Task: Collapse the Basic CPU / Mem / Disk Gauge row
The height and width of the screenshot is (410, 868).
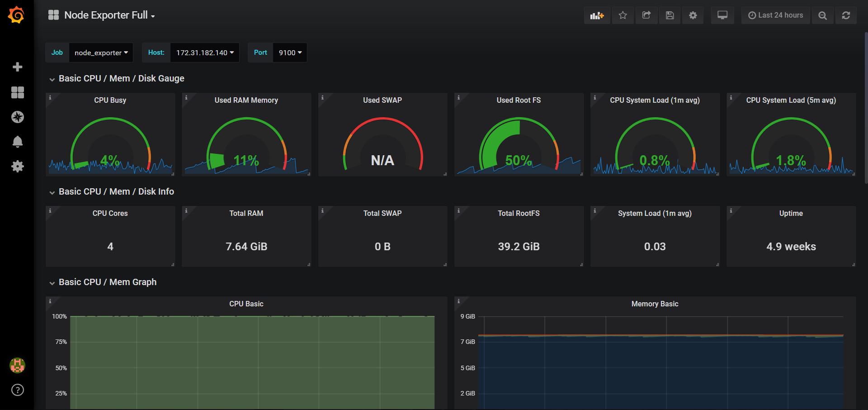Action: coord(117,79)
